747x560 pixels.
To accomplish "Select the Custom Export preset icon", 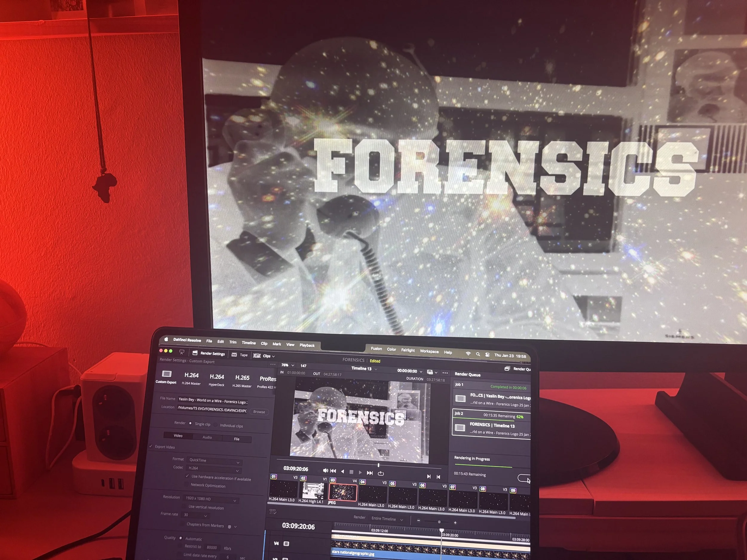I will (167, 374).
